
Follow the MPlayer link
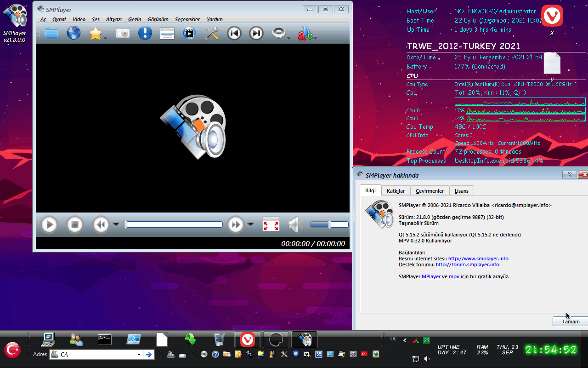coord(431,276)
